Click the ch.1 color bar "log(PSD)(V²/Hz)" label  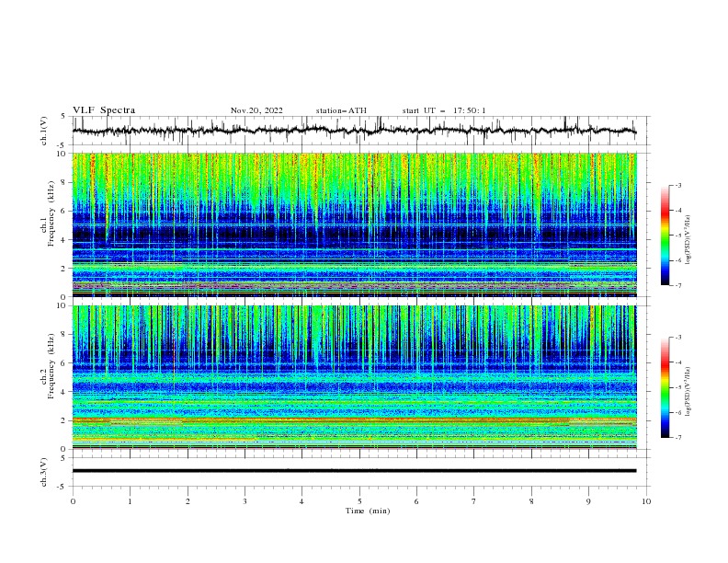point(688,240)
